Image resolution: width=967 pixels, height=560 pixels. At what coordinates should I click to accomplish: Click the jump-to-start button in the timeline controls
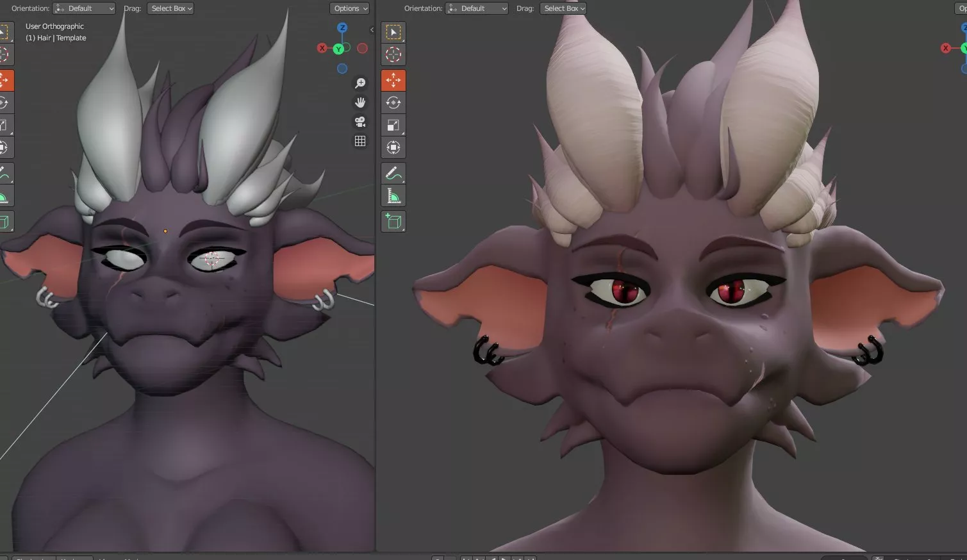tap(466, 557)
